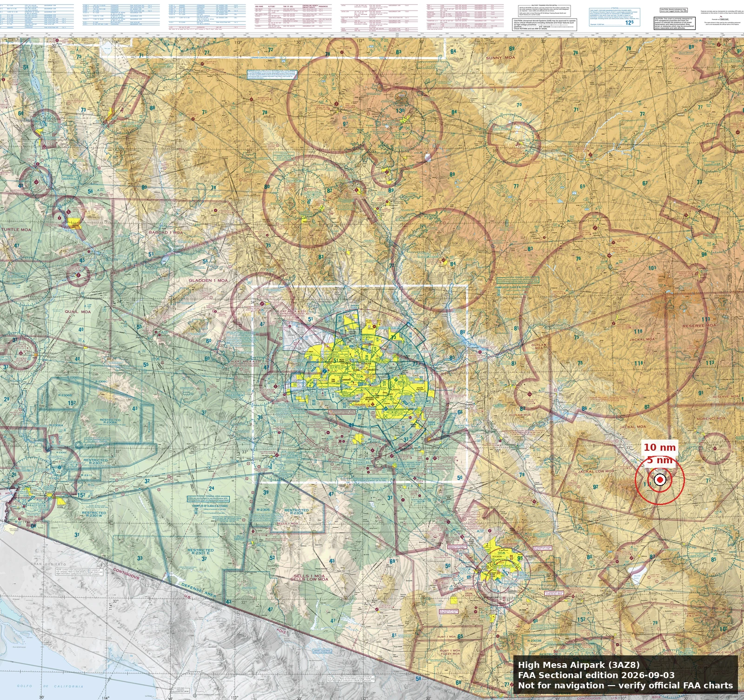Click the "QUAIL MOA" airspace label
This screenshot has width=744, height=700.
coord(78,312)
